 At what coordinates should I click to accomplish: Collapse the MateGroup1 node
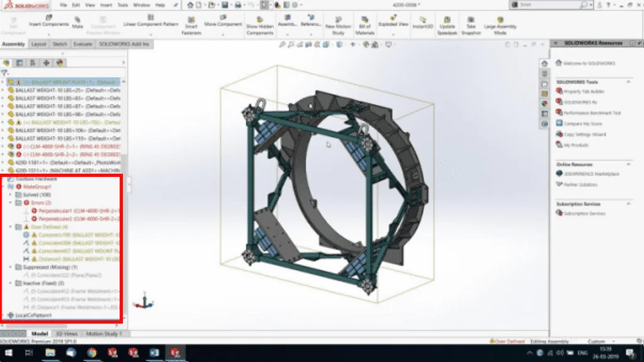click(x=3, y=187)
